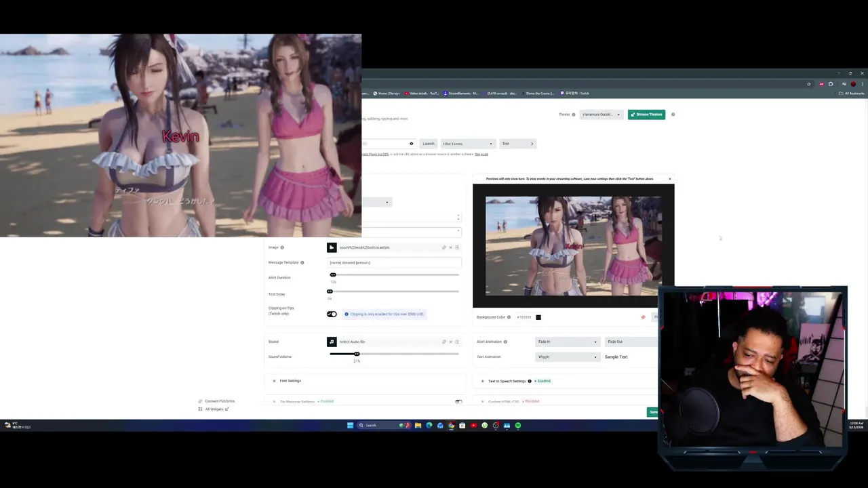Open Spotify from the taskbar
Image resolution: width=868 pixels, height=488 pixels.
(518, 426)
